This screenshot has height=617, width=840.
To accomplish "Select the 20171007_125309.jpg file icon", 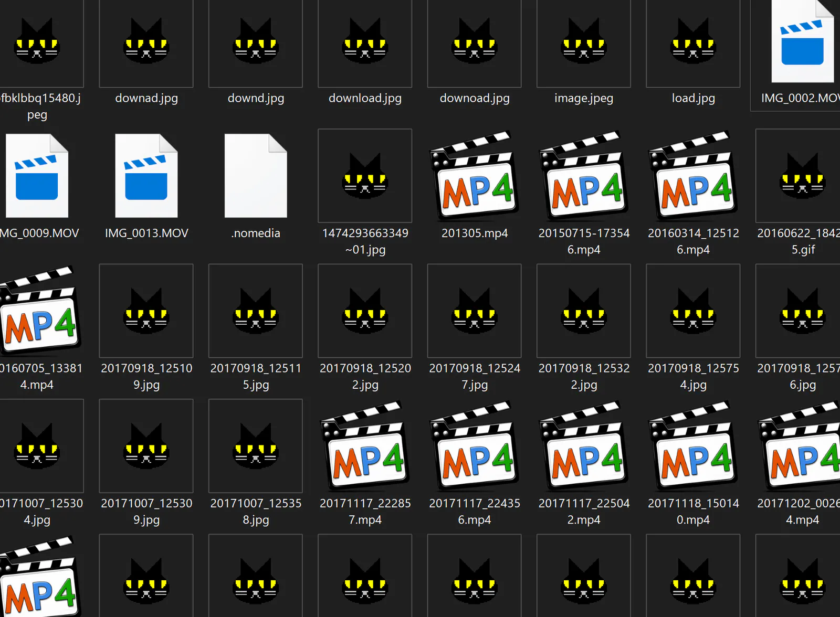I will tap(146, 446).
